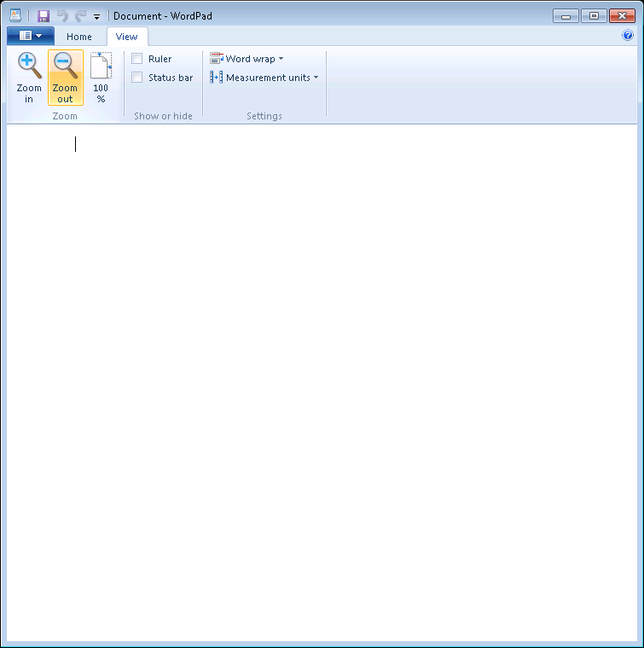Minimize the WordPad window
Viewport: 644px width, 648px height.
(566, 16)
